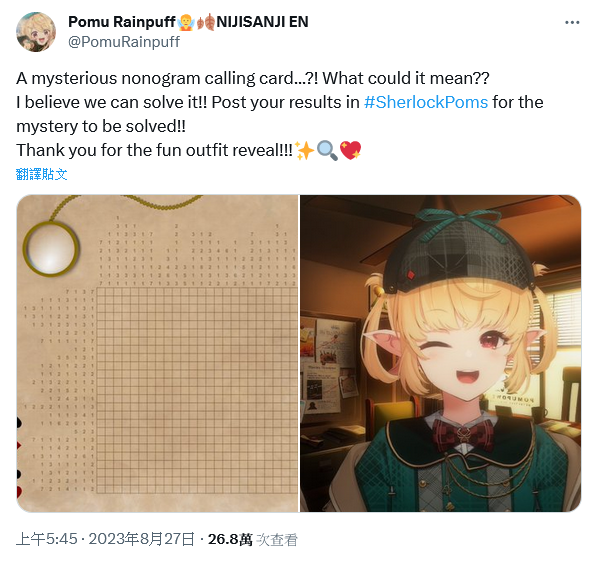Viewport: 598px width, 564px height.
Task: Click Pomu Rainpuff's profile avatar
Action: (x=36, y=32)
